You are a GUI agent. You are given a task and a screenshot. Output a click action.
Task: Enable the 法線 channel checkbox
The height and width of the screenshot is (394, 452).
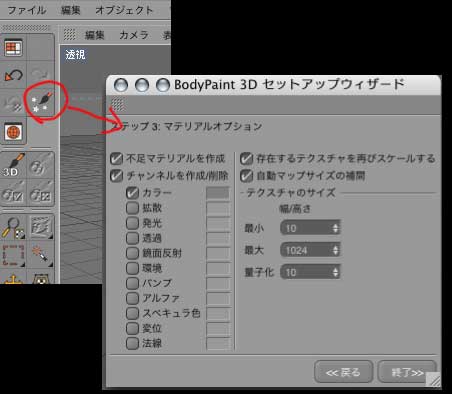132,343
